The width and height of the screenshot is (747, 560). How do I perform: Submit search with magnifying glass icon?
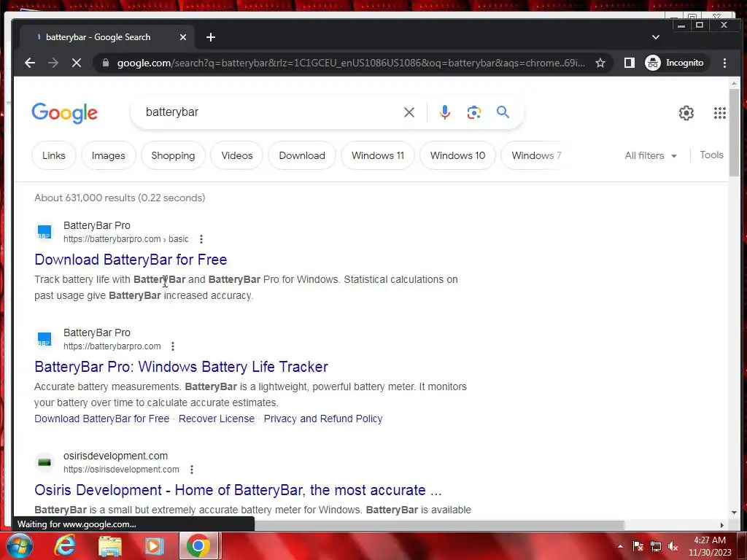tap(503, 112)
